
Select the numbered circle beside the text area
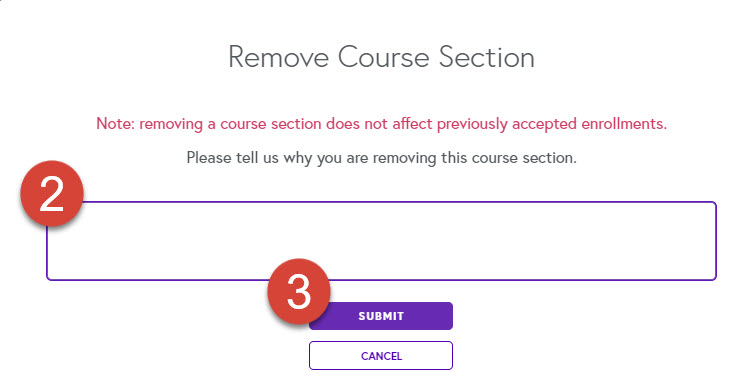point(52,193)
